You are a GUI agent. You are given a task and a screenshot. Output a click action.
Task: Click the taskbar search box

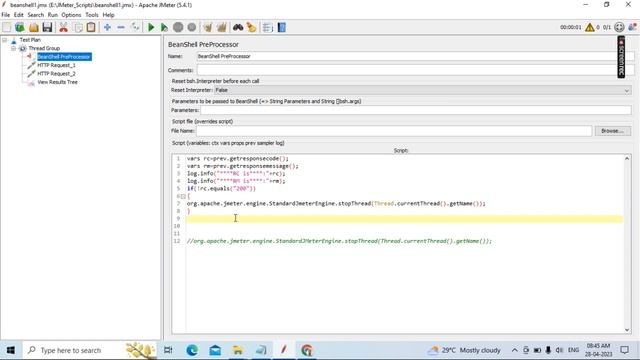click(x=90, y=350)
